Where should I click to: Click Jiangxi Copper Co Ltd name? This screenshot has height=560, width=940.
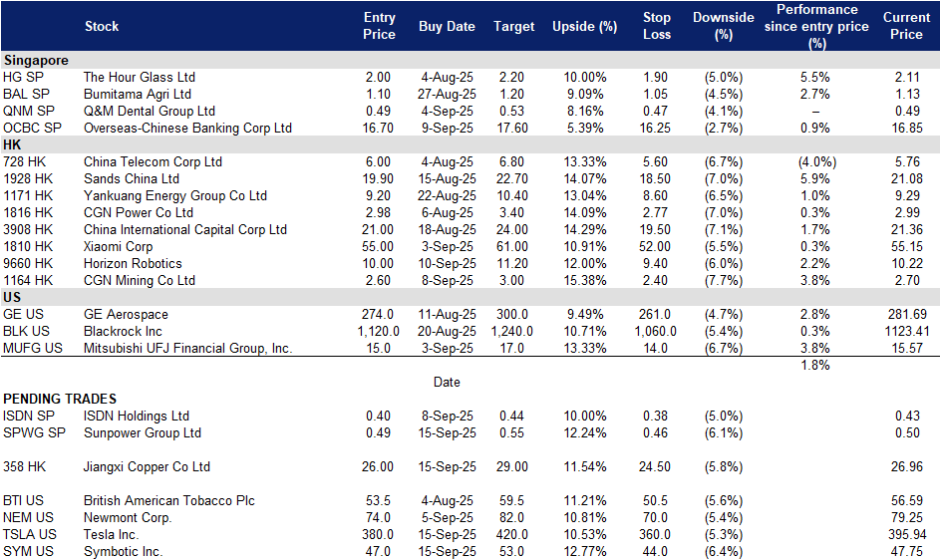tap(147, 466)
